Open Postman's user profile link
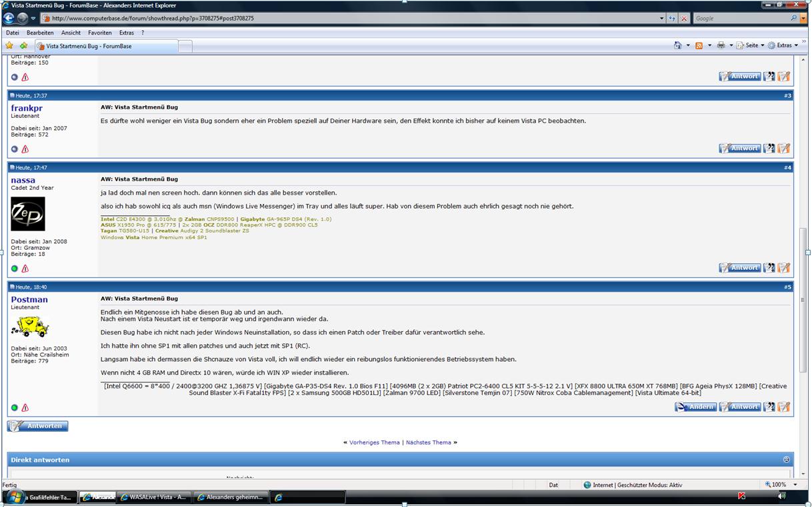812x507 pixels. [29, 299]
